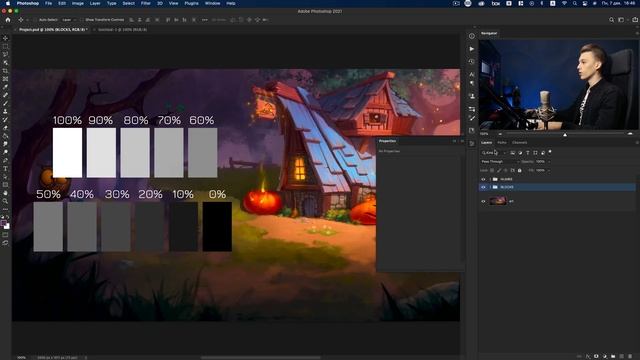Toggle Quick Mask mode
This screenshot has width=640, height=360.
5,235
